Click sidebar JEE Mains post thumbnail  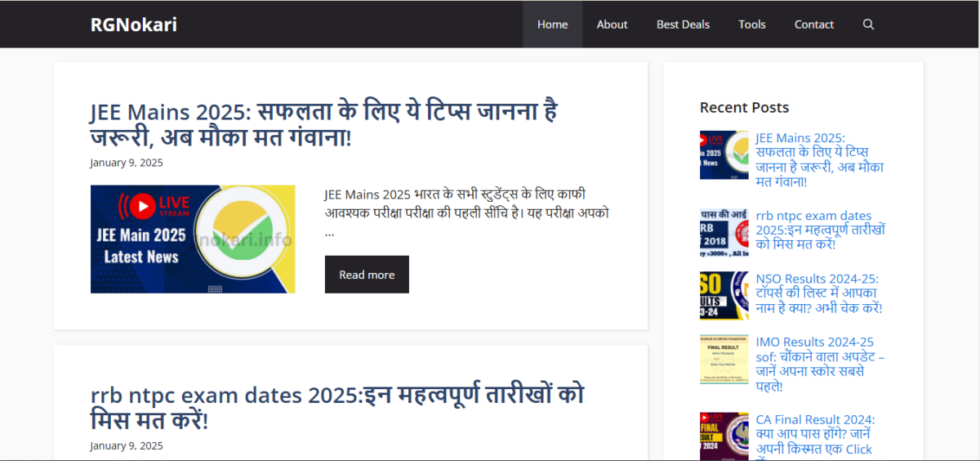click(724, 154)
